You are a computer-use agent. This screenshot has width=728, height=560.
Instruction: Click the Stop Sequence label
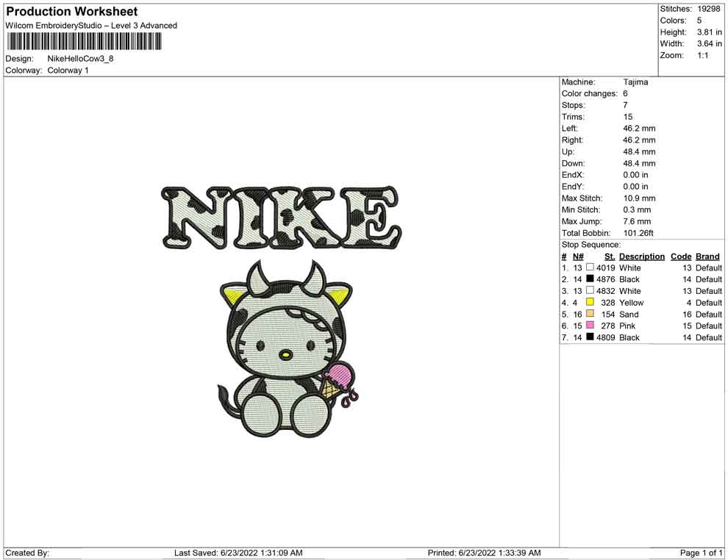pyautogui.click(x=591, y=245)
